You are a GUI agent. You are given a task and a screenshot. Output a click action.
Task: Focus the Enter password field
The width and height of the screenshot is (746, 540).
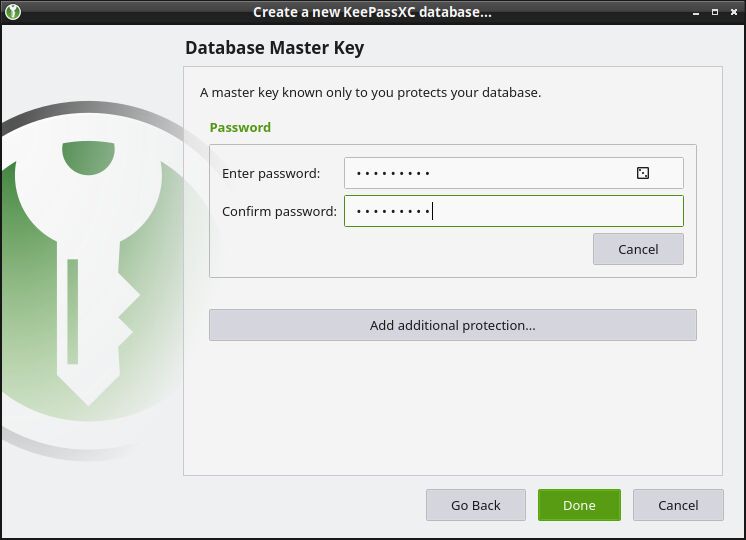514,173
